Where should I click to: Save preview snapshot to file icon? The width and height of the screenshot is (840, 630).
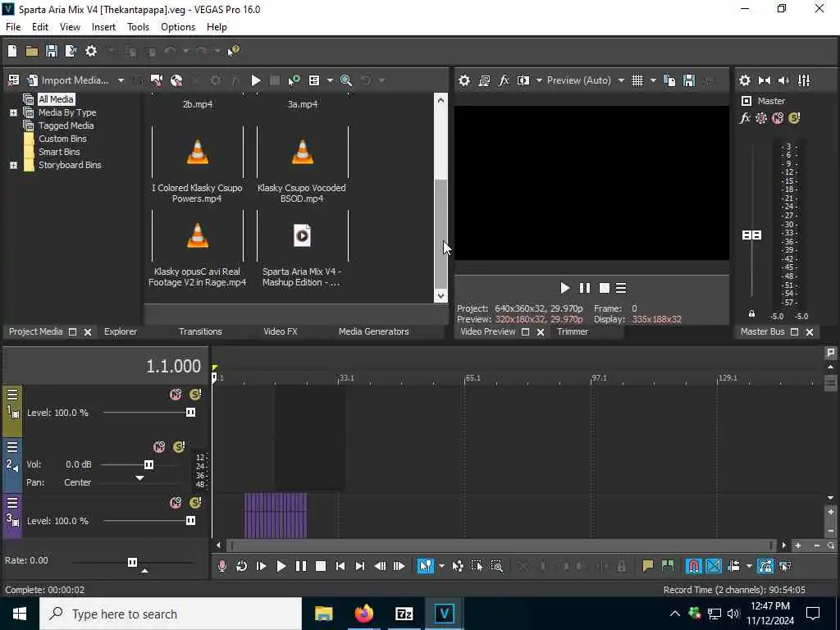click(689, 80)
